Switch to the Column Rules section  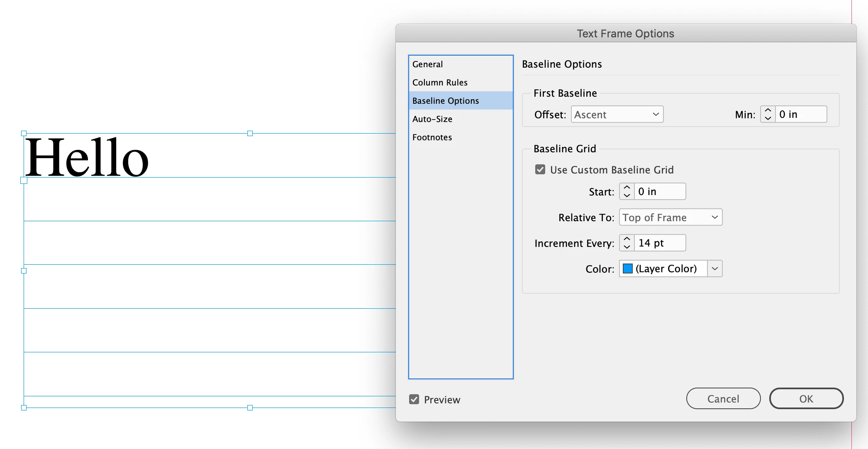coord(440,83)
